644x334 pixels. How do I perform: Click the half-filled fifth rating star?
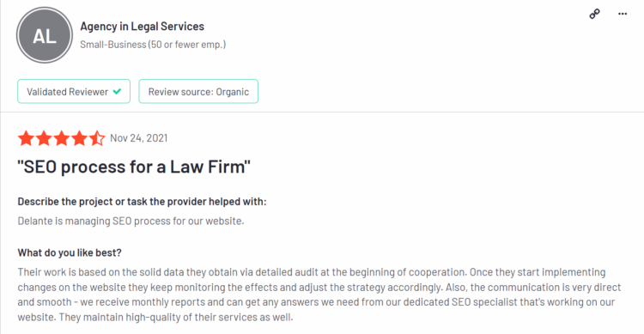click(97, 138)
